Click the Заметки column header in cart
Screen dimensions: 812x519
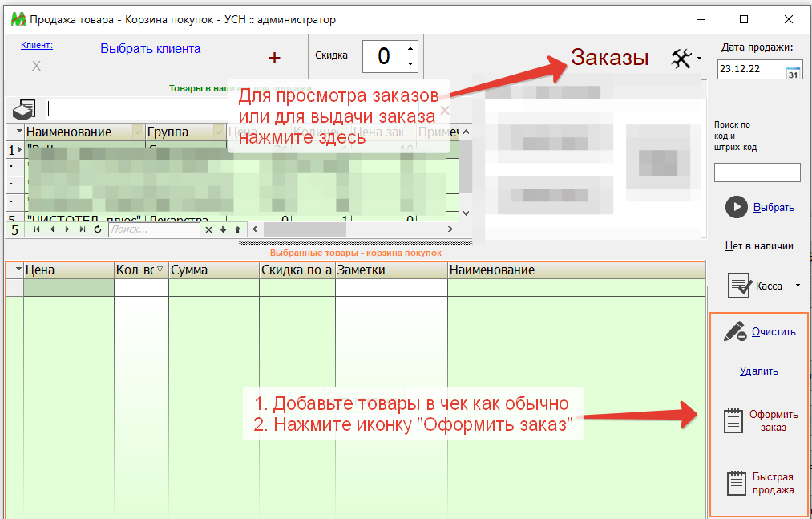(x=391, y=270)
